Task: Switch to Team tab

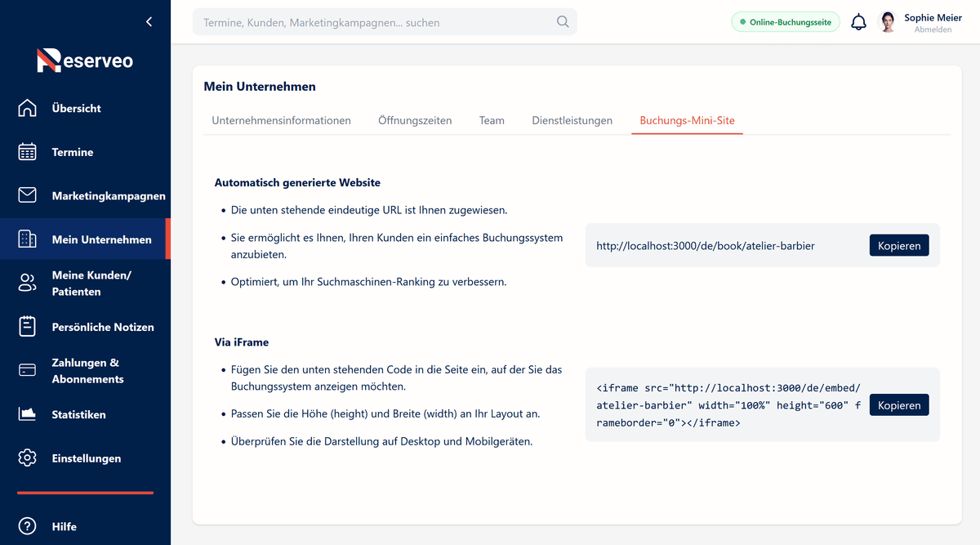Action: (x=492, y=120)
